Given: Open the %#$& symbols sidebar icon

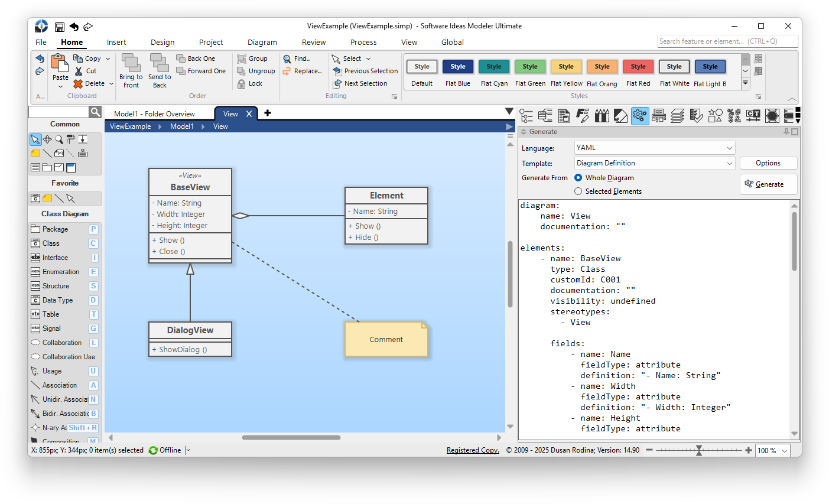Looking at the screenshot, I should 734,115.
